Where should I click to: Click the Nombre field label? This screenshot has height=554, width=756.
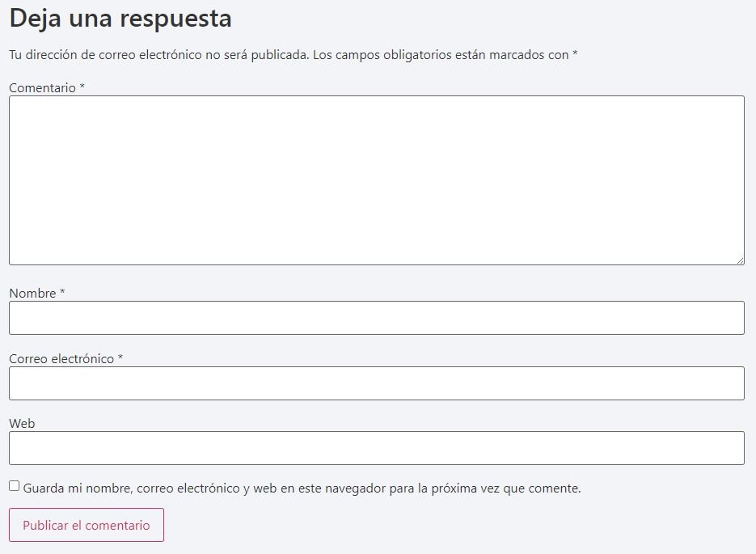click(x=32, y=294)
